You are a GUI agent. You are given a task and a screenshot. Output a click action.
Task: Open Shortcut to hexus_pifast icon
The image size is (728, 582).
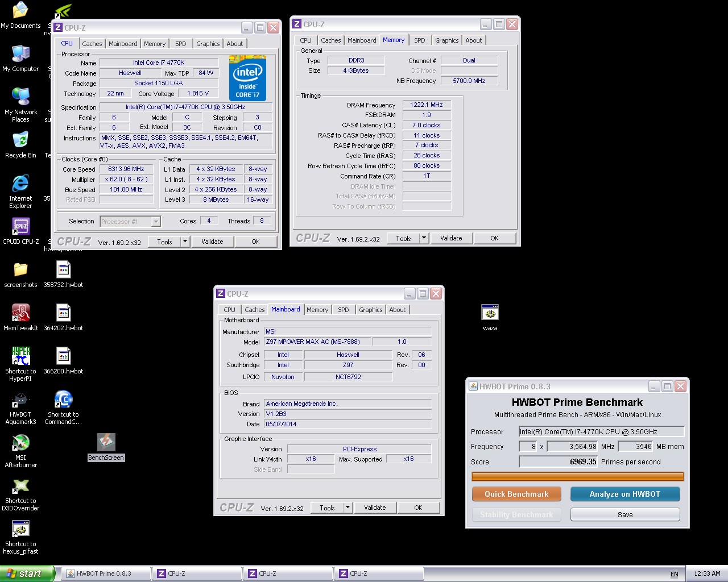click(20, 537)
